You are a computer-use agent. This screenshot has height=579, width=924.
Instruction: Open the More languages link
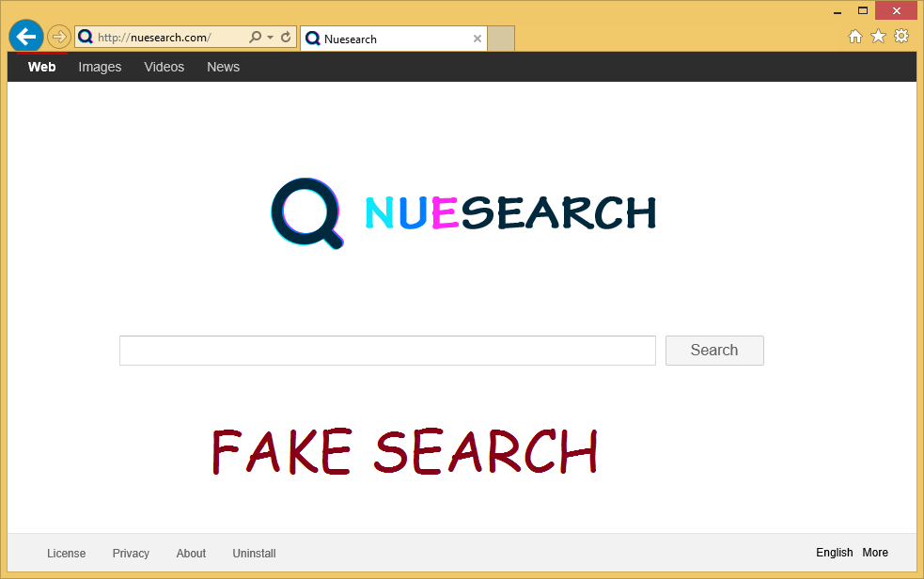(875, 553)
